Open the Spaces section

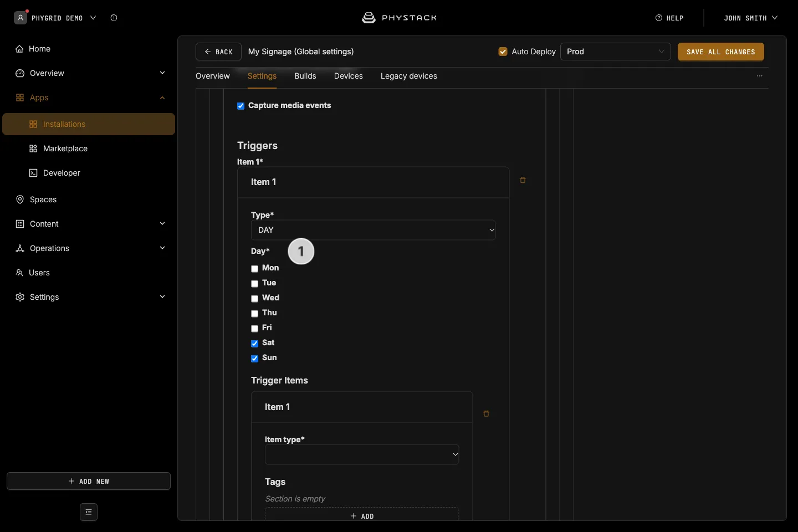[x=89, y=199]
